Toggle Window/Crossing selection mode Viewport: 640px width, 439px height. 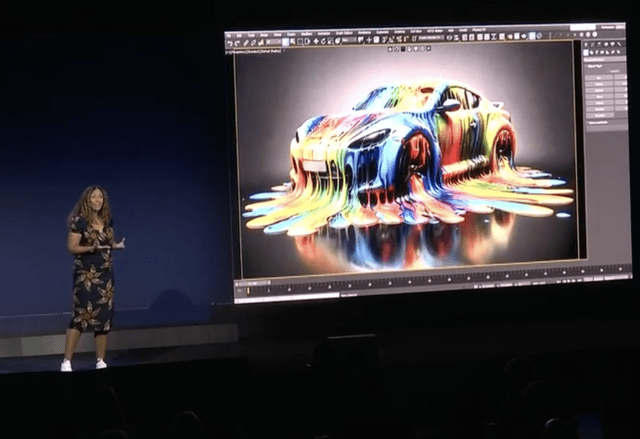coord(307,41)
